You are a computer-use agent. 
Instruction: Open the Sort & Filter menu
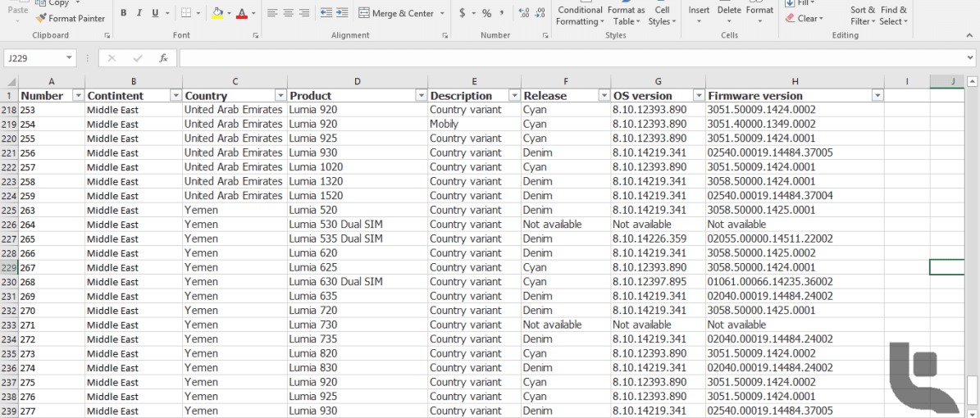coord(863,15)
